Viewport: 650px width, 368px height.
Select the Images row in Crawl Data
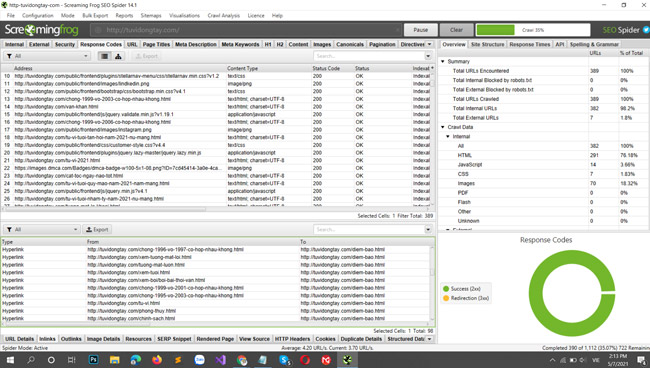point(543,183)
